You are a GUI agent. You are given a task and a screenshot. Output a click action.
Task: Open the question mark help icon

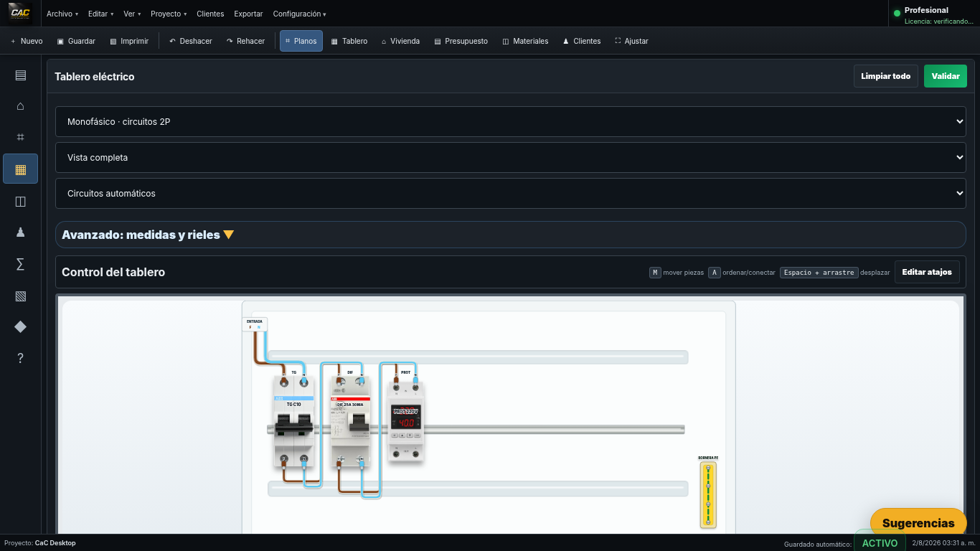coord(20,359)
